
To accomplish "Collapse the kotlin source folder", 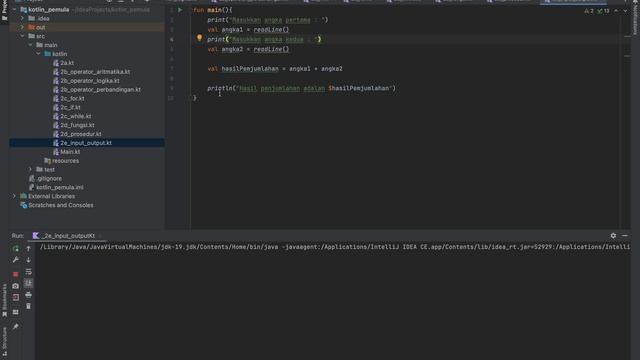I will coord(39,54).
